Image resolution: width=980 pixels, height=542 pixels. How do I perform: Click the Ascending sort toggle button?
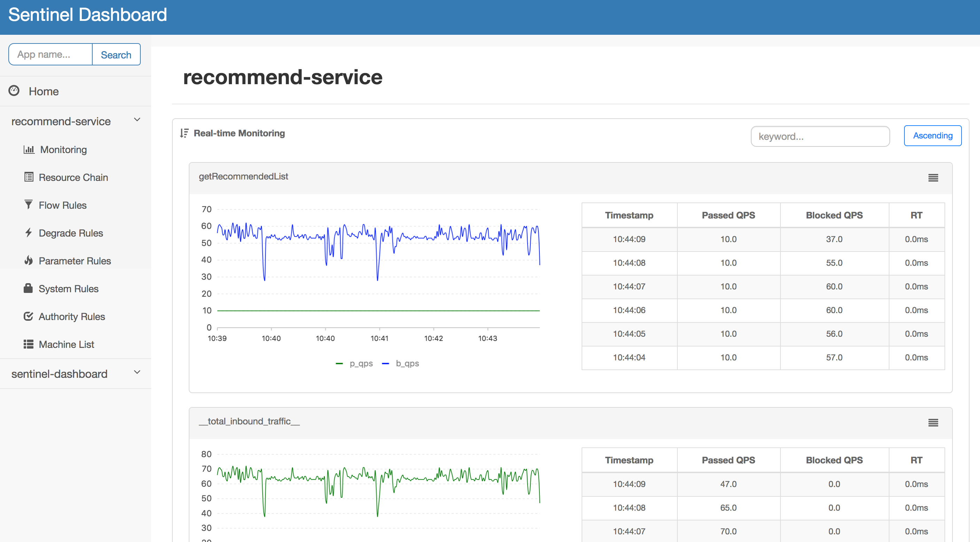point(933,136)
